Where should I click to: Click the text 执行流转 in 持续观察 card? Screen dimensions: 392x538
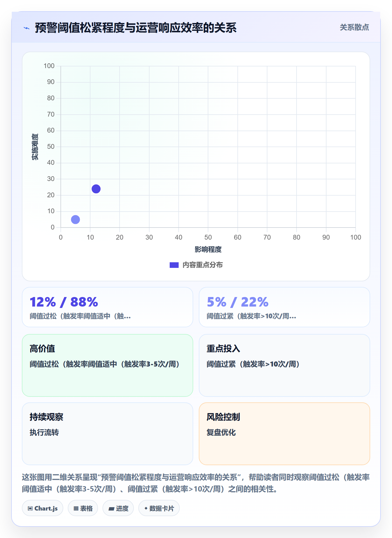pyautogui.click(x=44, y=432)
